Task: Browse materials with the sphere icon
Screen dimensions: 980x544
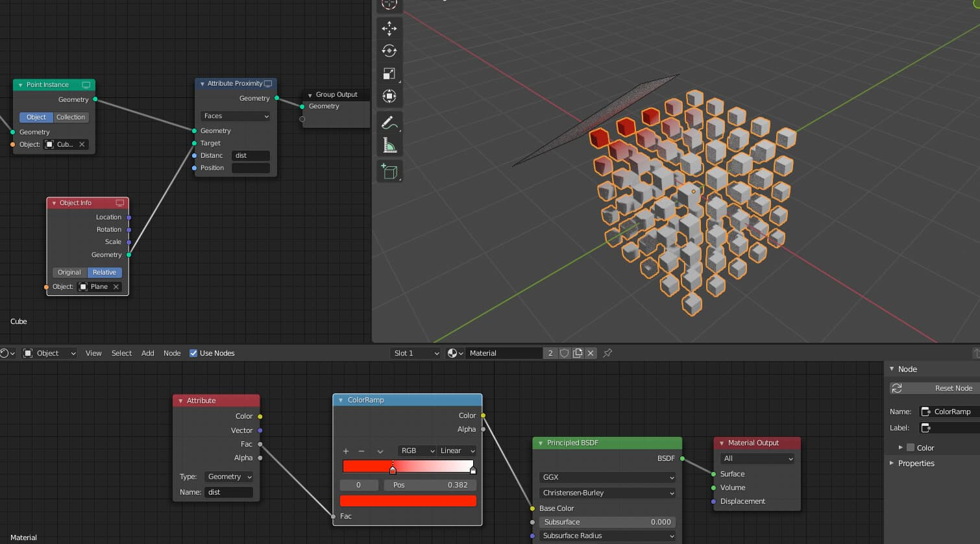Action: (x=456, y=353)
